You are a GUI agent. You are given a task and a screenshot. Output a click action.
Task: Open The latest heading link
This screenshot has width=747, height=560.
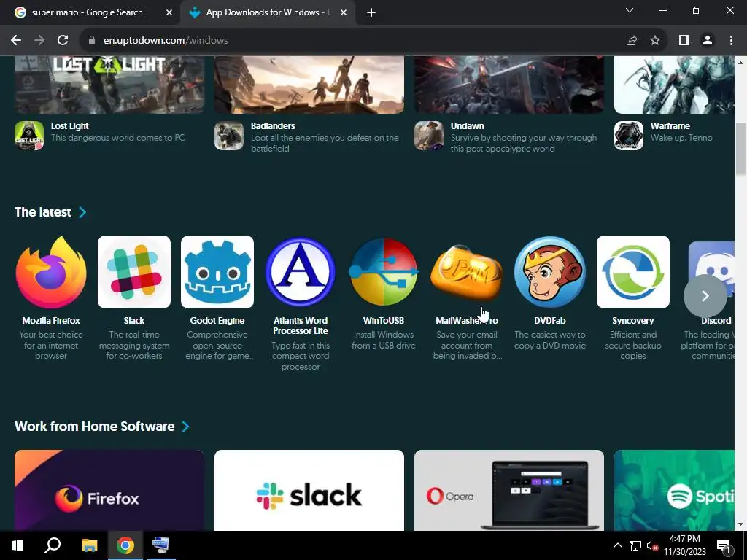point(43,212)
